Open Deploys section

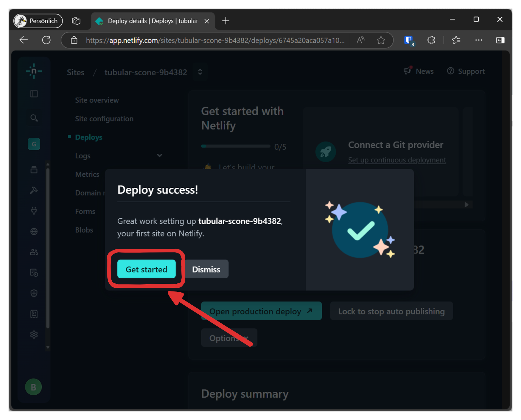click(89, 137)
